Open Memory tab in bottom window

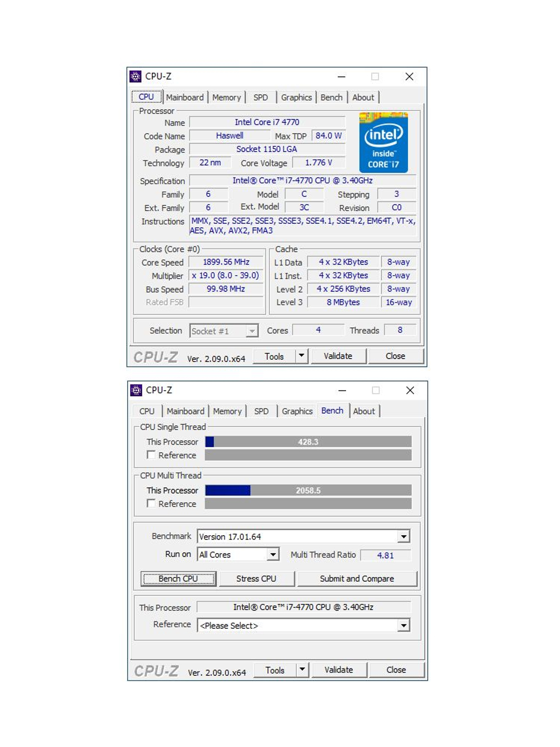227,411
